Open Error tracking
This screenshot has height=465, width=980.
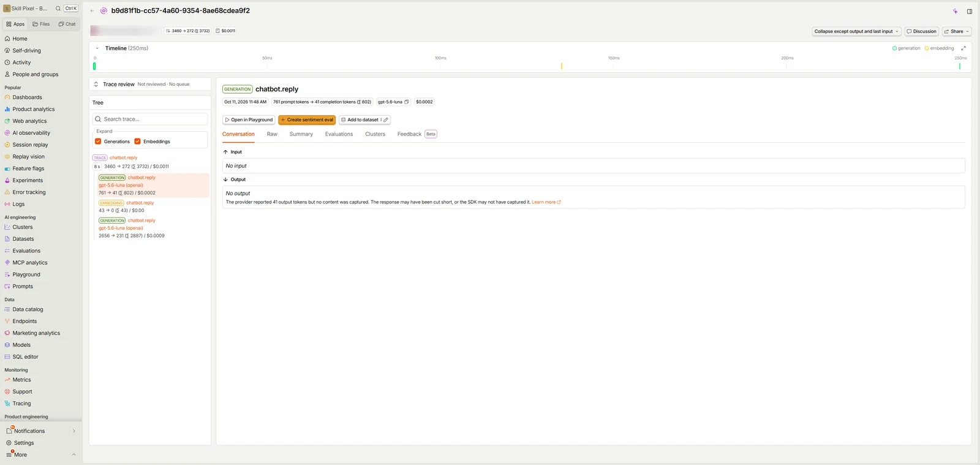click(29, 192)
